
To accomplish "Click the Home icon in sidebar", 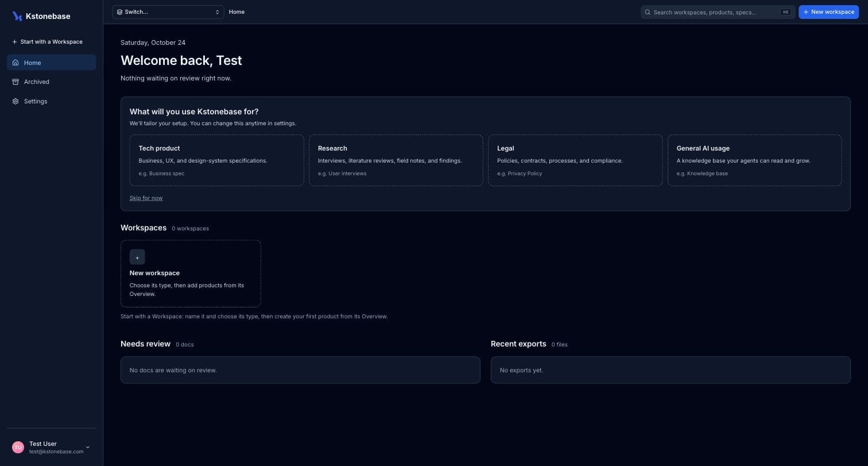I will tap(15, 63).
